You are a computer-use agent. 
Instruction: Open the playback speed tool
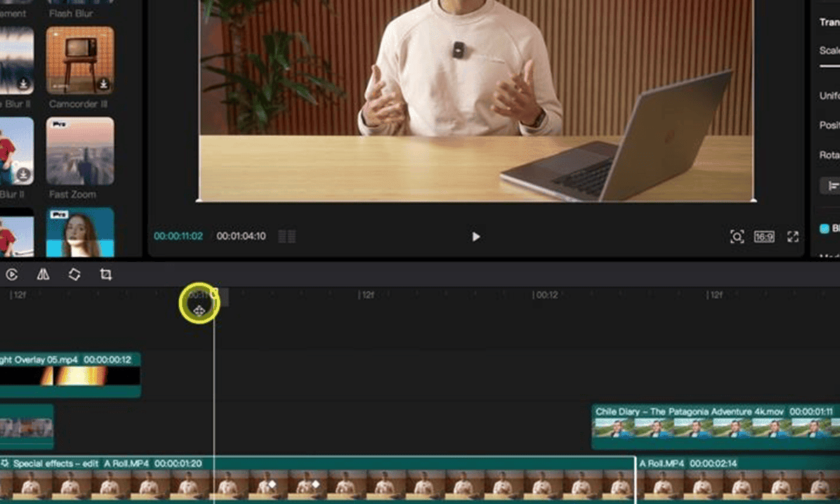tap(13, 274)
